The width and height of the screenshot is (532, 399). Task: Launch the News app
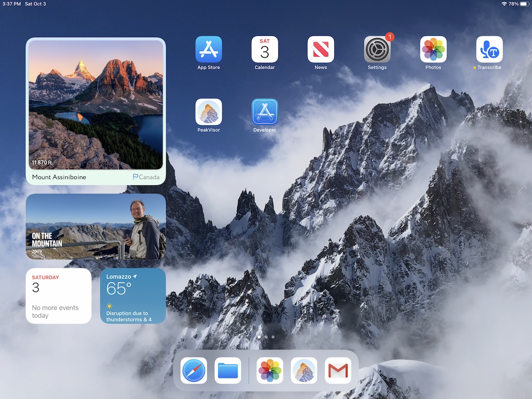click(x=321, y=50)
